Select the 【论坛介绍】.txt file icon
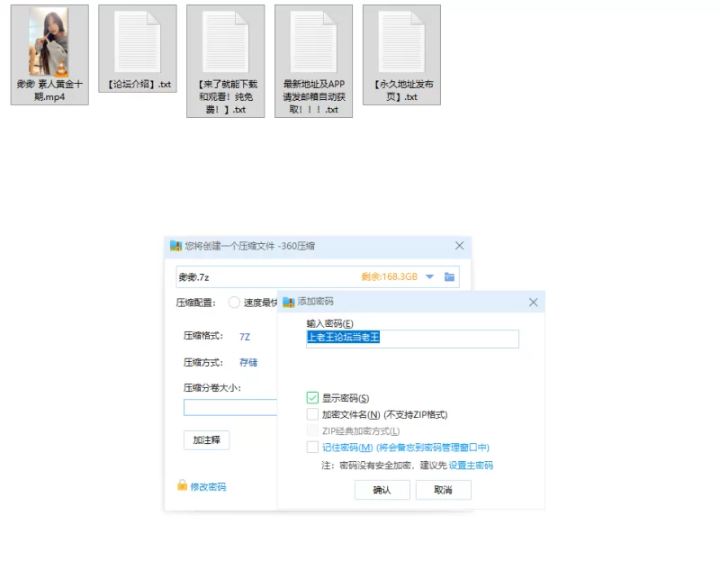 138,41
